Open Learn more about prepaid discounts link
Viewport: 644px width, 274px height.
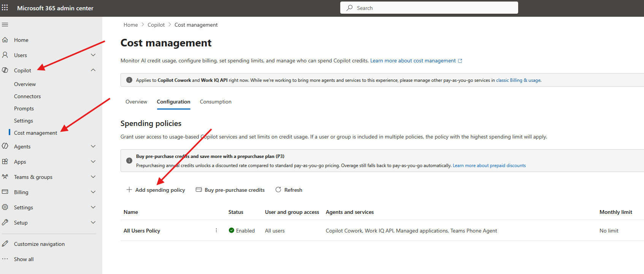click(x=489, y=166)
